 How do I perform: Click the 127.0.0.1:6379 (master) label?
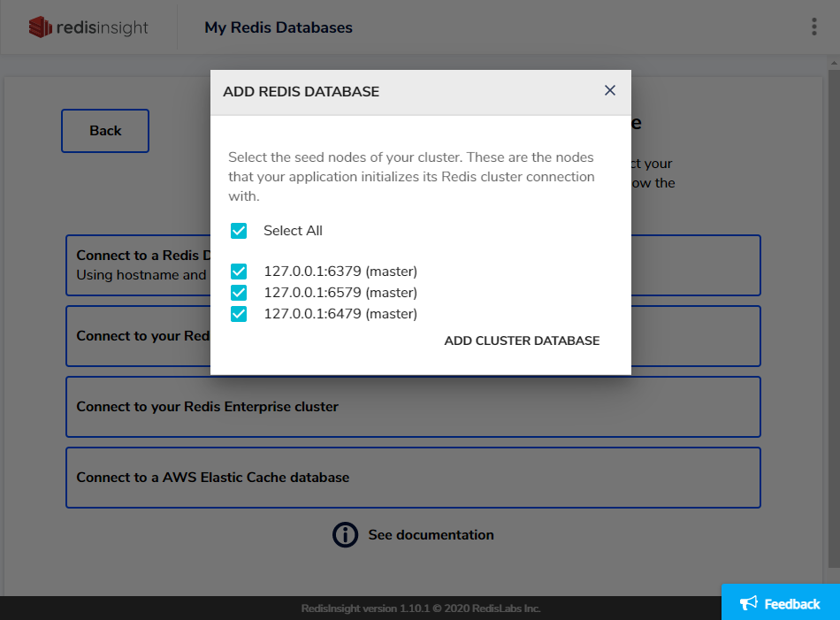tap(340, 272)
